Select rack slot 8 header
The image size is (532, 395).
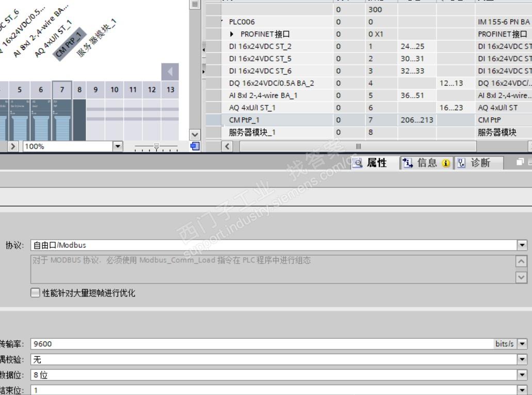(x=79, y=90)
